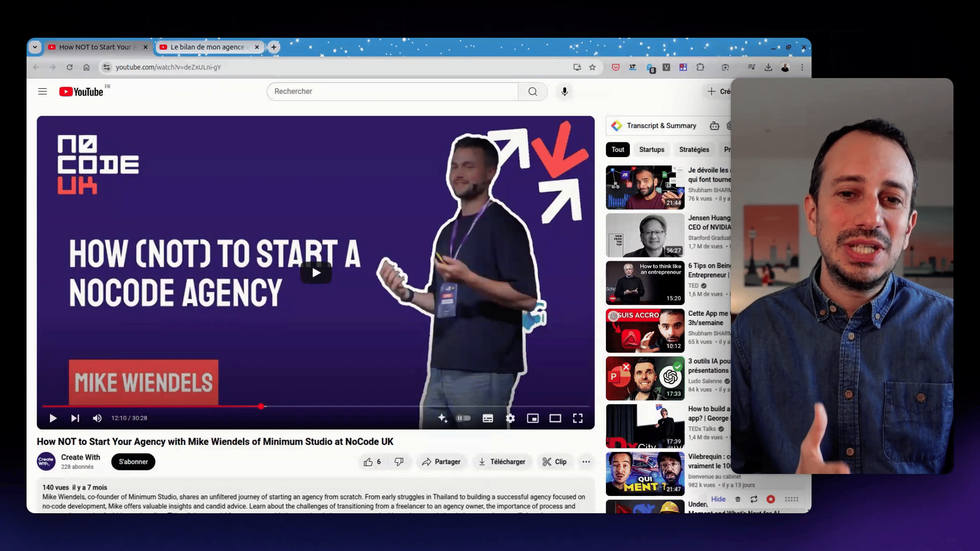
Task: Open miniplayer from player controls
Action: (533, 418)
